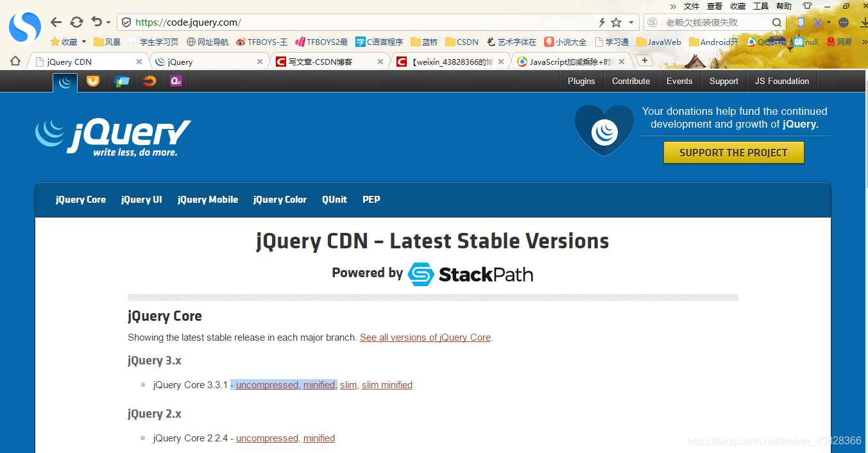The width and height of the screenshot is (868, 453).
Task: Open the CSDN bookmark folder
Action: [462, 42]
